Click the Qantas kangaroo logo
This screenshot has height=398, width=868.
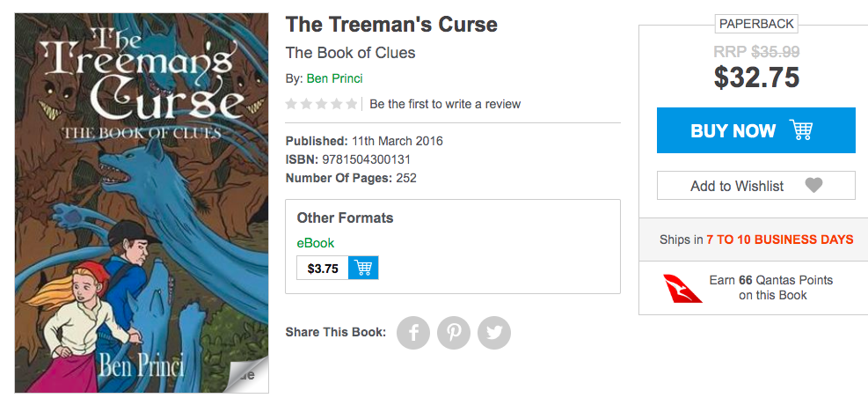click(x=683, y=288)
